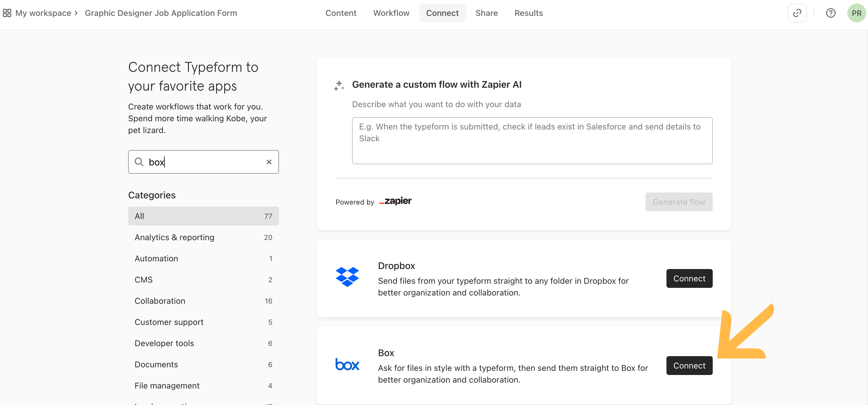Select the Collaboration category

pos(204,301)
